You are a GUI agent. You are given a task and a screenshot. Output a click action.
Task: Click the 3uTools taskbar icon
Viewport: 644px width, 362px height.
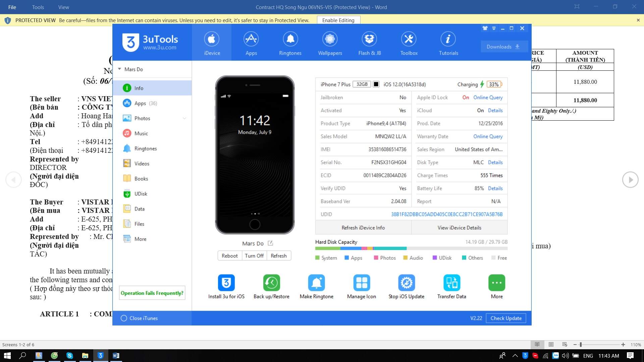(100, 356)
